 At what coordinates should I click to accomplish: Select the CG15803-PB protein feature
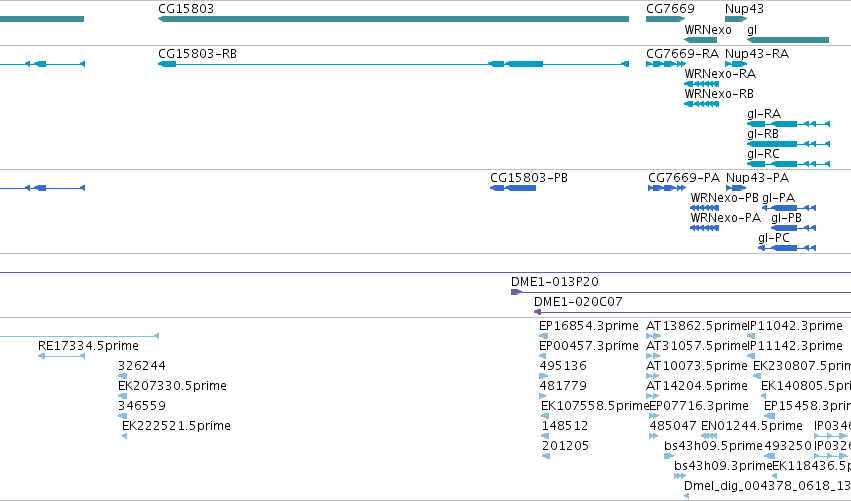513,188
